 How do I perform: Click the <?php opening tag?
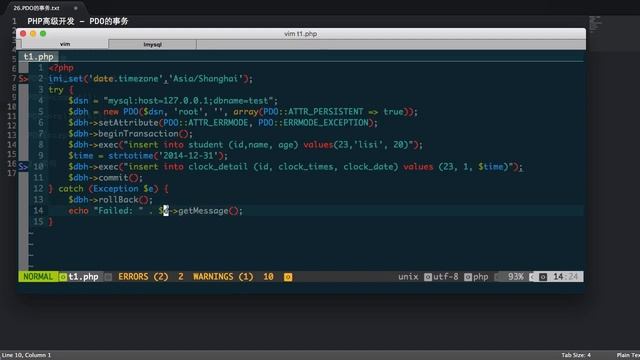[61, 68]
